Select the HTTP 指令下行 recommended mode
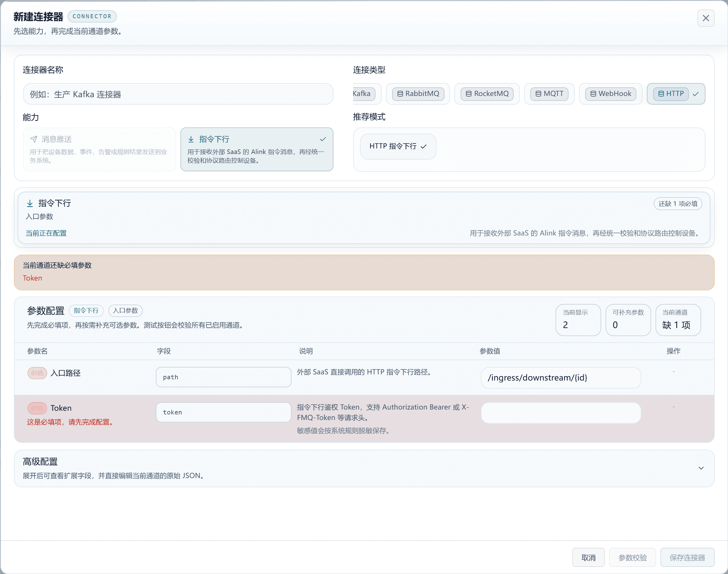Screen dimensions: 728x574 coord(398,146)
